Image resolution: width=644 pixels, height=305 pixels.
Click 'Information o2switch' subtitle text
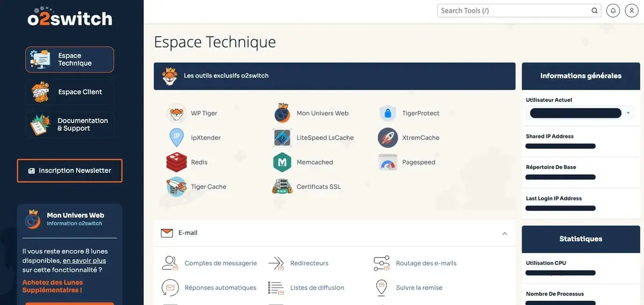74,224
